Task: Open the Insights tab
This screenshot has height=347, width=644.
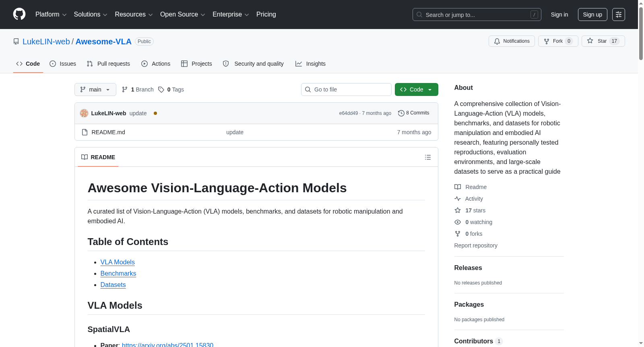Action: 310,64
